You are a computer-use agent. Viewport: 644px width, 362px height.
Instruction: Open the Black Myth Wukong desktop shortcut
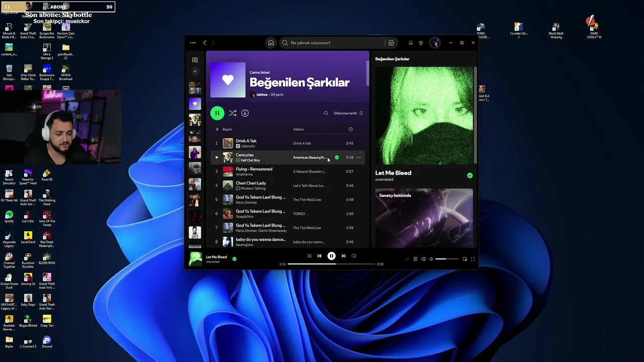click(556, 31)
